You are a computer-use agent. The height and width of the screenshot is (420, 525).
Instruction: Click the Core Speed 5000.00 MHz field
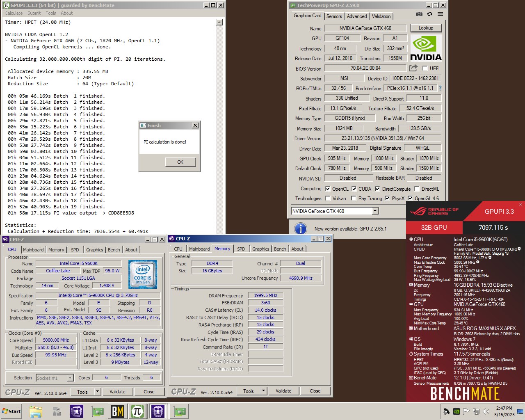[56, 340]
